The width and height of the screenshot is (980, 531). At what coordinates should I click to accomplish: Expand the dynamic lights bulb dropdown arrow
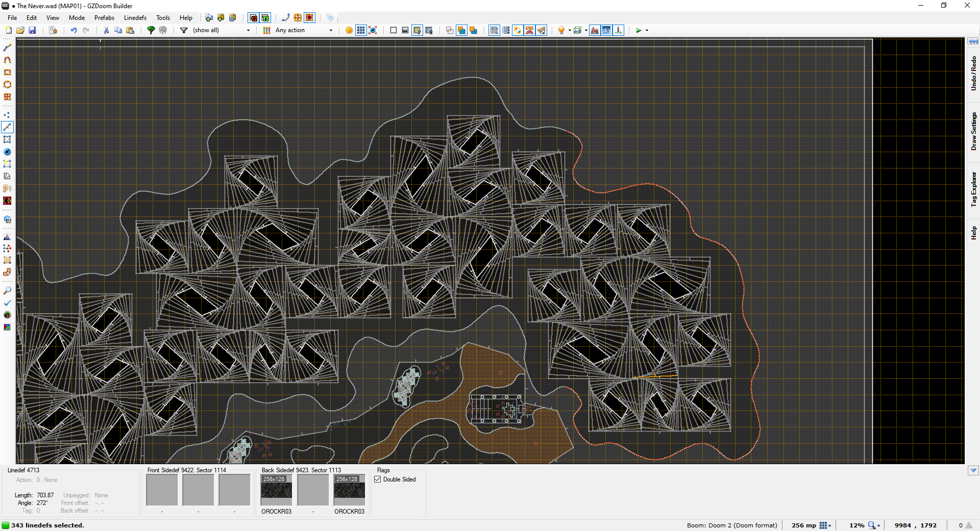(x=570, y=30)
